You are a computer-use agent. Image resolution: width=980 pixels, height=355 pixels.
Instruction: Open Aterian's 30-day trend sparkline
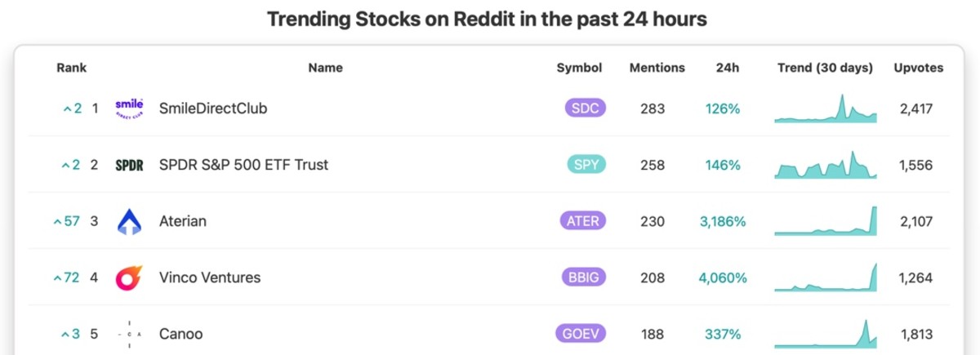pyautogui.click(x=826, y=221)
